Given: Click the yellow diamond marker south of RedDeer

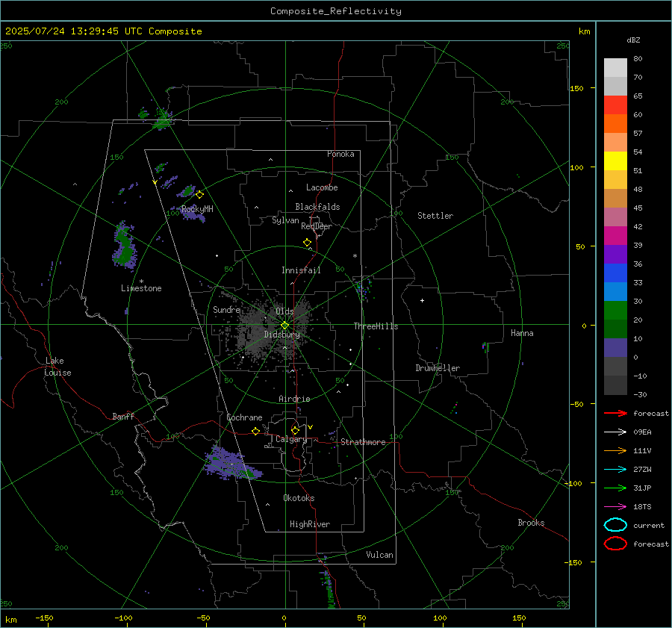Looking at the screenshot, I should tap(307, 243).
